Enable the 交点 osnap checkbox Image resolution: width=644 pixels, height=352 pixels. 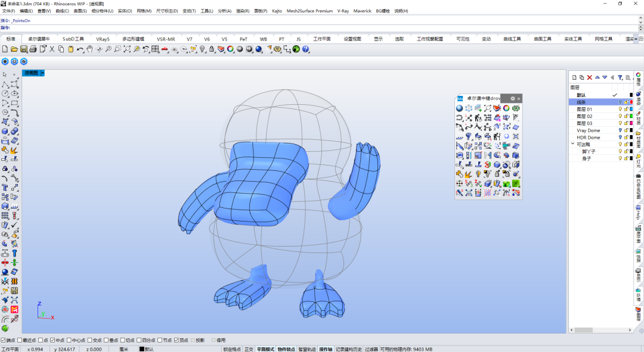point(90,340)
